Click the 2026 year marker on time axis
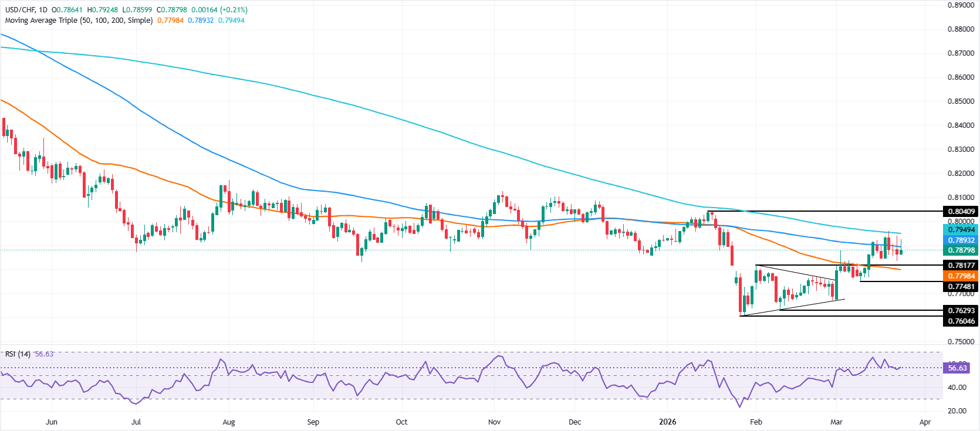This screenshot has width=980, height=431. click(x=667, y=422)
